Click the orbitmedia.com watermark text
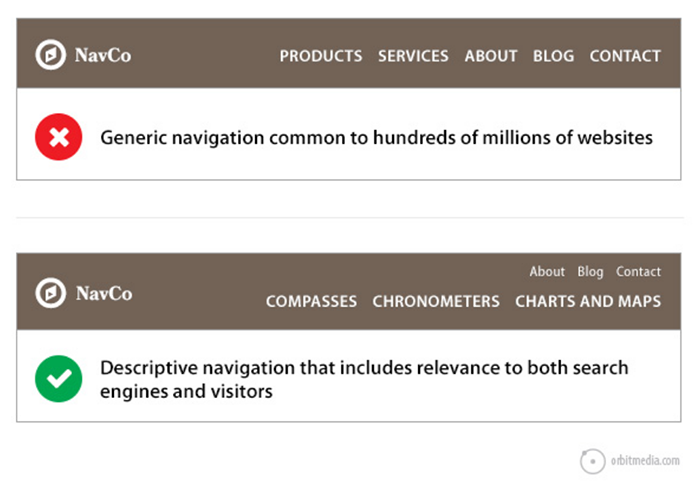 coord(645,461)
